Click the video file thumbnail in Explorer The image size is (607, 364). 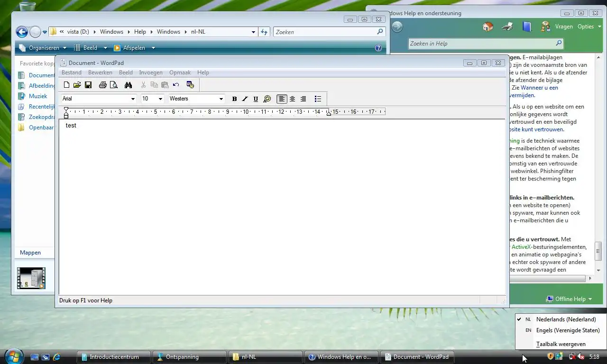[x=31, y=278]
